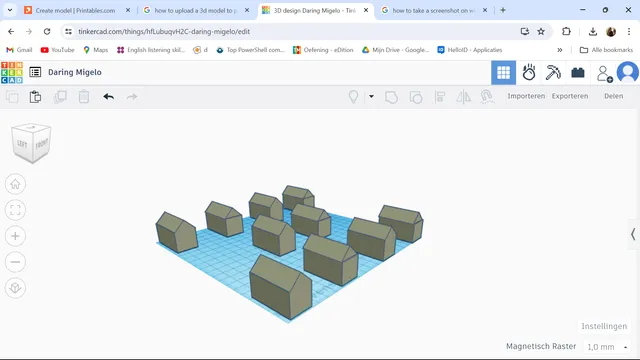Click the Tinkercad logo

(x=12, y=73)
